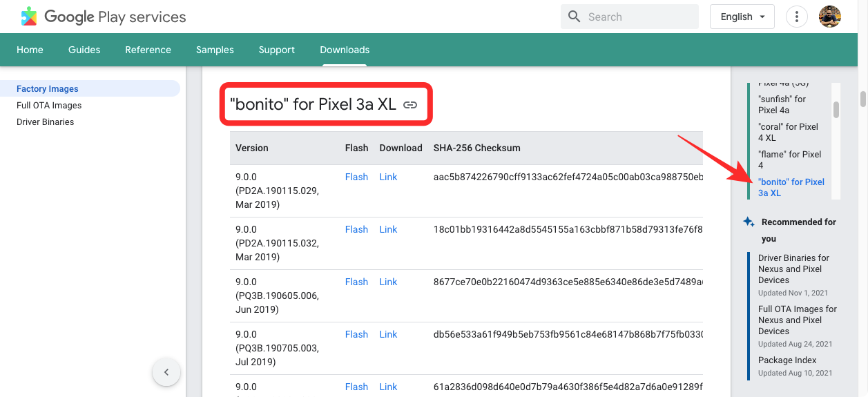The image size is (868, 397).
Task: Click download Link for PQ3B.190605.006 build
Action: pos(388,282)
